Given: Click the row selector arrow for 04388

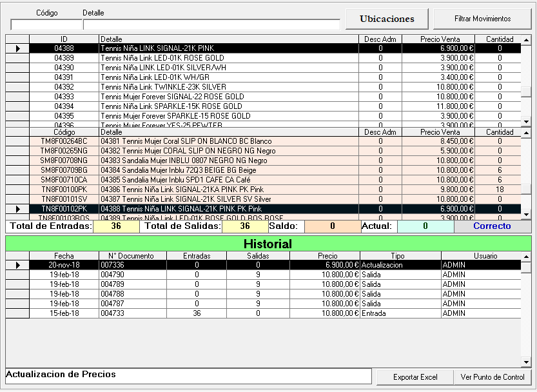Looking at the screenshot, I should [17, 48].
